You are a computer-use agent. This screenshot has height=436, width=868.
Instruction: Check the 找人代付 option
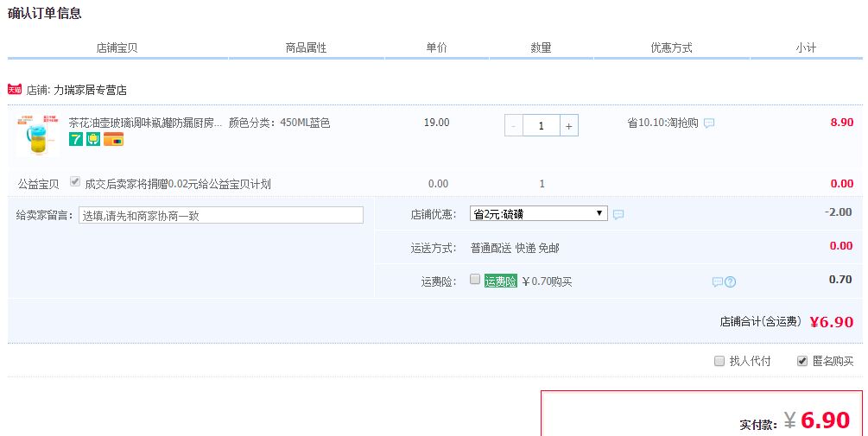[x=719, y=361]
